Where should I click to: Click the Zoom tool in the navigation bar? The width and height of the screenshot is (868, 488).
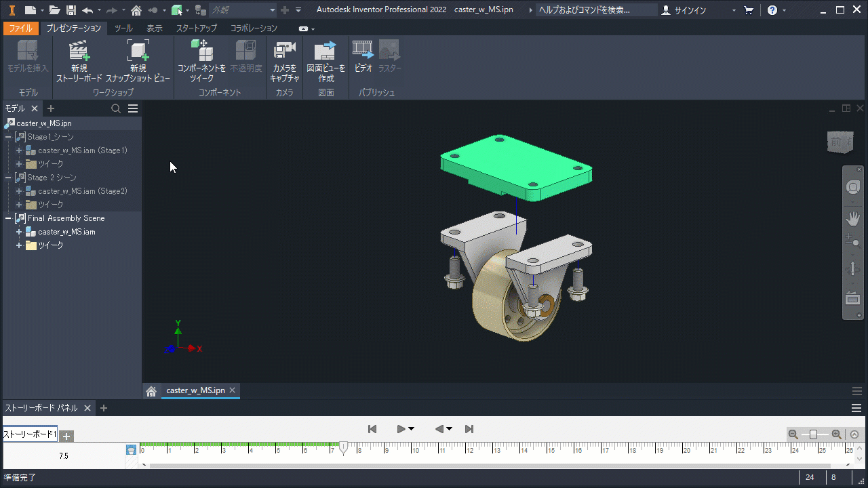[852, 239]
